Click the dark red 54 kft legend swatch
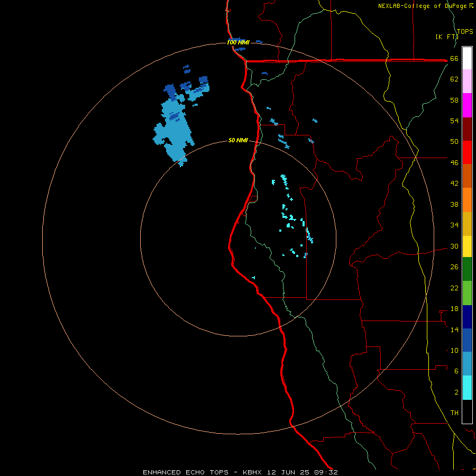Viewport: 476px width, 476px height. tap(467, 129)
